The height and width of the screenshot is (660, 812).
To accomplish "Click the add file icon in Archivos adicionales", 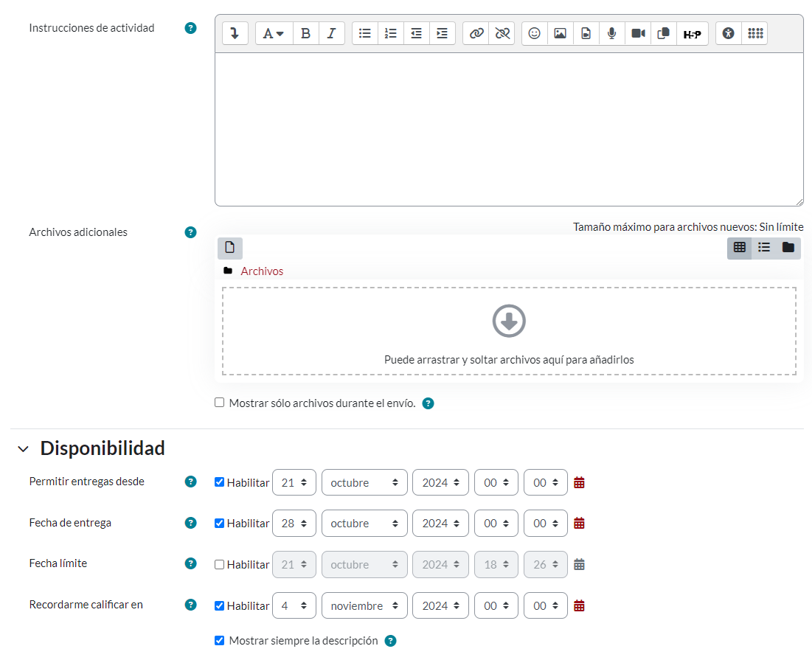I will point(230,248).
